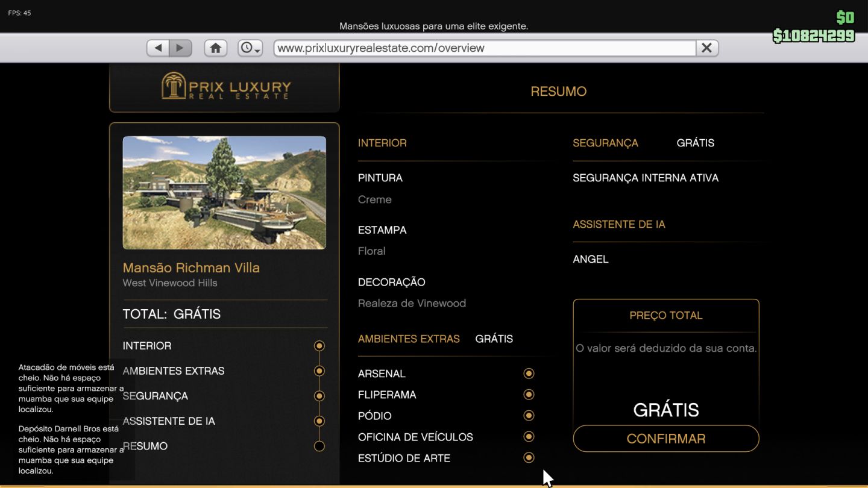Select the Segurança step in the sidebar
868x488 pixels.
coord(156,396)
